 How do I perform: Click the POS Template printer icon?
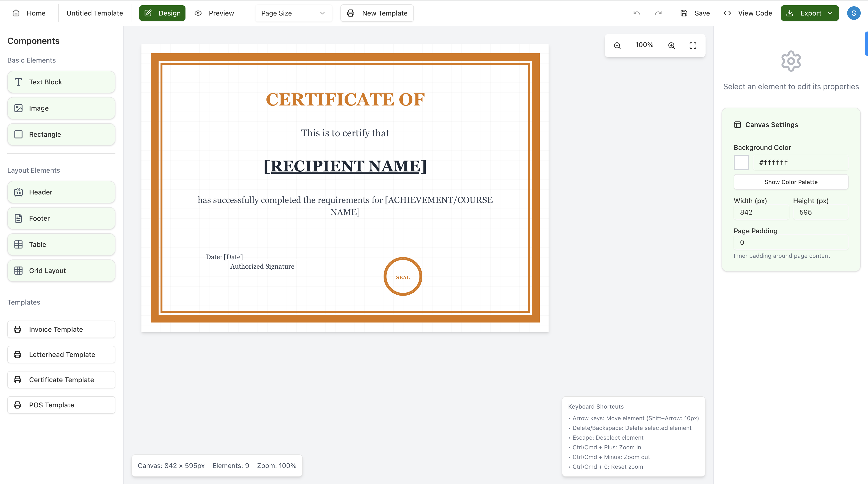[x=17, y=405]
